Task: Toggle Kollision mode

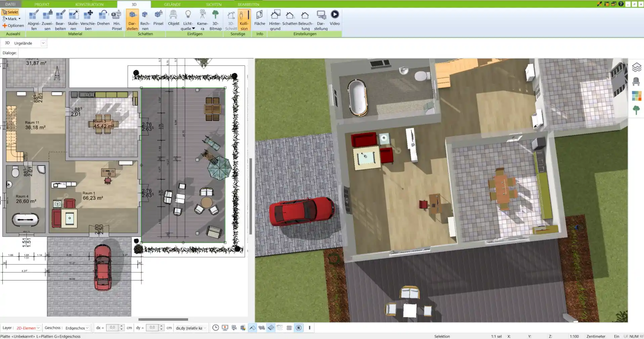Action: tap(244, 20)
